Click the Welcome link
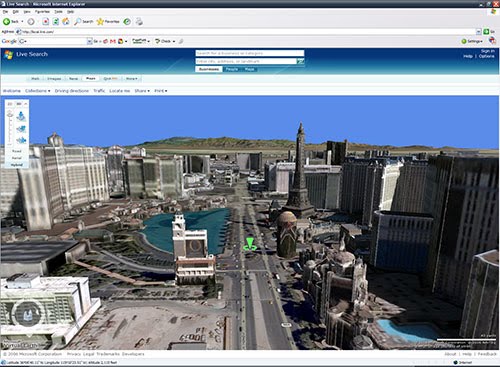Image resolution: width=500 pixels, height=367 pixels. (12, 91)
